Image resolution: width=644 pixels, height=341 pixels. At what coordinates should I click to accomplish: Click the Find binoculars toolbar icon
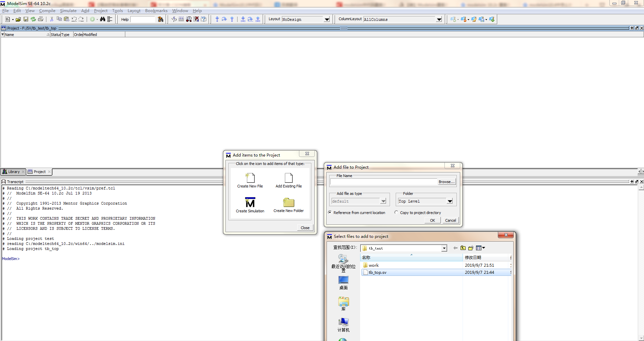pyautogui.click(x=103, y=19)
